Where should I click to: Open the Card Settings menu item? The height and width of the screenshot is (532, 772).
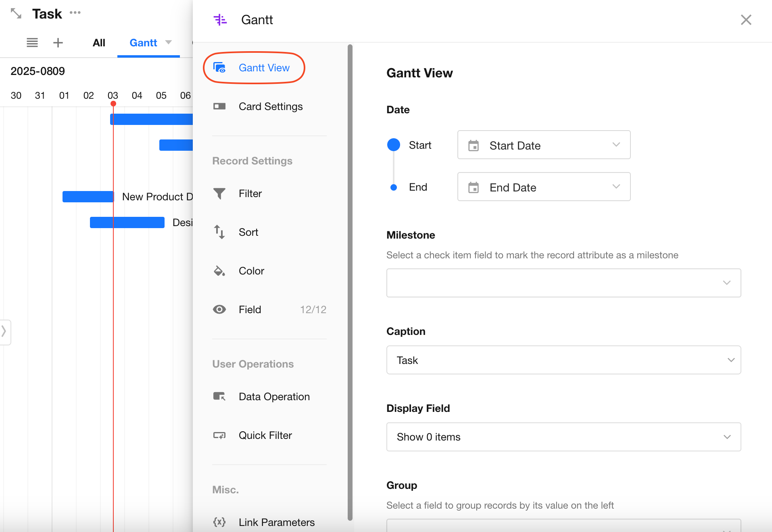tap(270, 106)
